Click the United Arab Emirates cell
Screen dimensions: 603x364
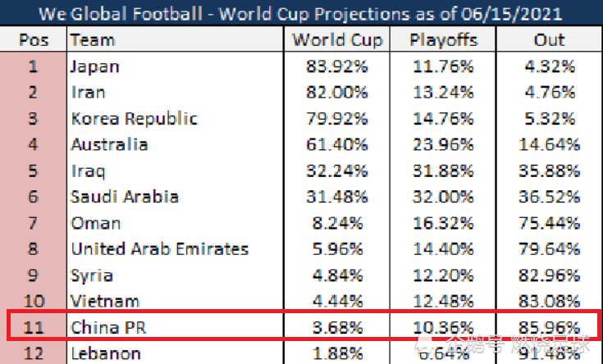click(x=175, y=249)
